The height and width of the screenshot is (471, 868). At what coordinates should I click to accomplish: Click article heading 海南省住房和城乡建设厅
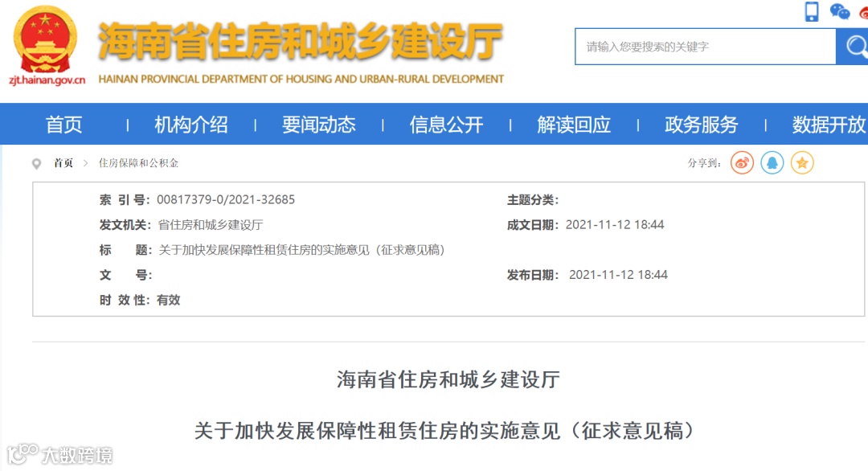pyautogui.click(x=448, y=379)
